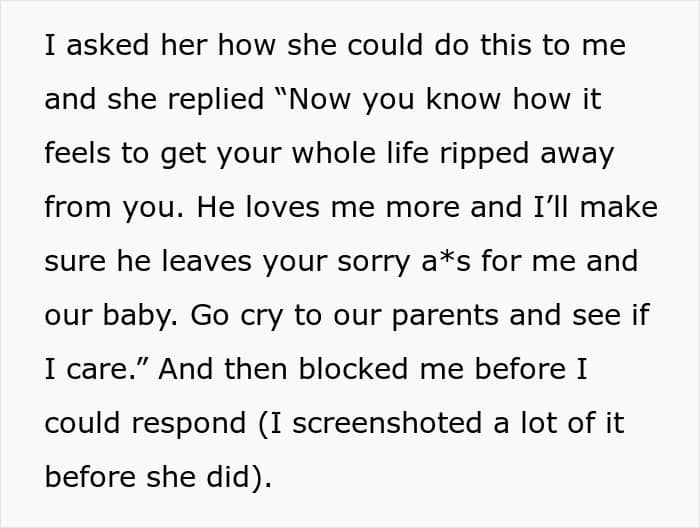Screen dimensions: 700x528
Task: Click on the word "ripped"
Action: tap(484, 154)
